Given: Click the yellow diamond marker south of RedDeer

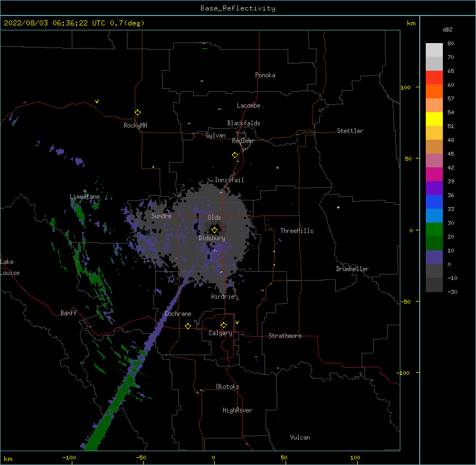Looking at the screenshot, I should click(x=235, y=155).
